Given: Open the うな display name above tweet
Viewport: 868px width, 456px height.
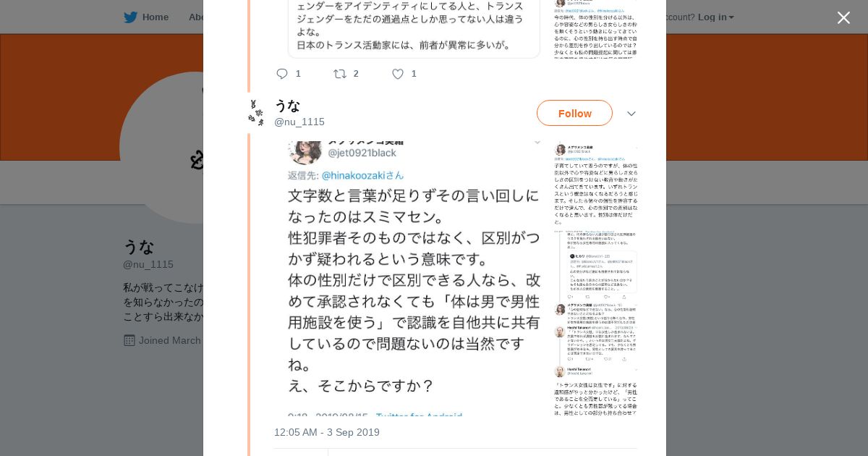Looking at the screenshot, I should pyautogui.click(x=287, y=106).
